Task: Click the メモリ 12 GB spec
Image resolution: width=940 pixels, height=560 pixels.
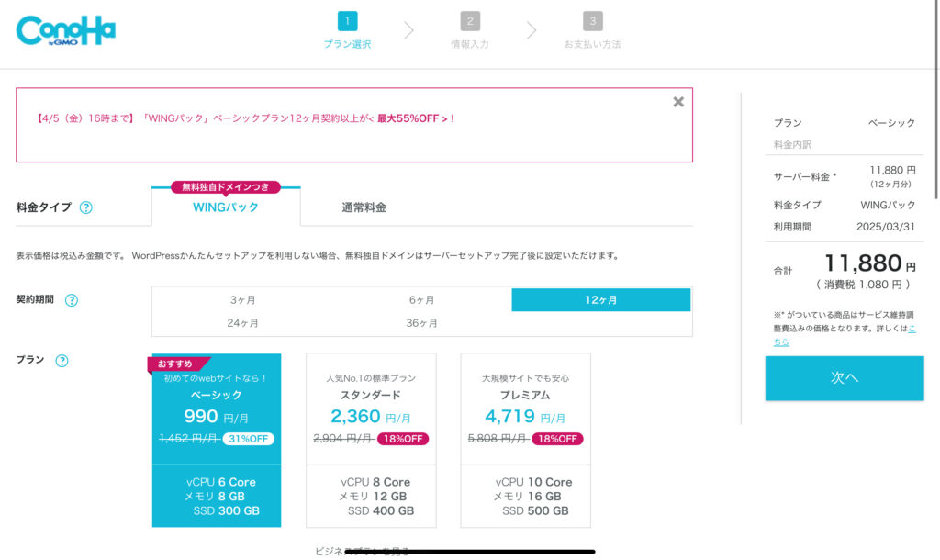Action: (373, 497)
